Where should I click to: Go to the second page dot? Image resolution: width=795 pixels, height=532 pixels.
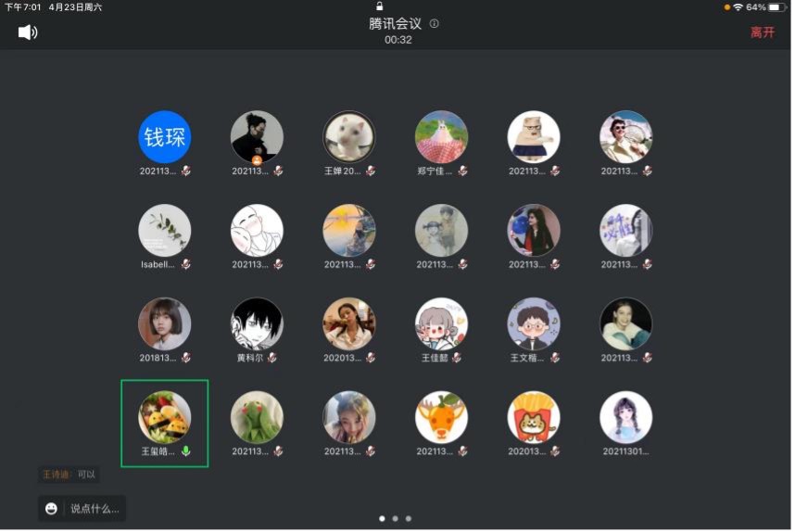coord(396,519)
